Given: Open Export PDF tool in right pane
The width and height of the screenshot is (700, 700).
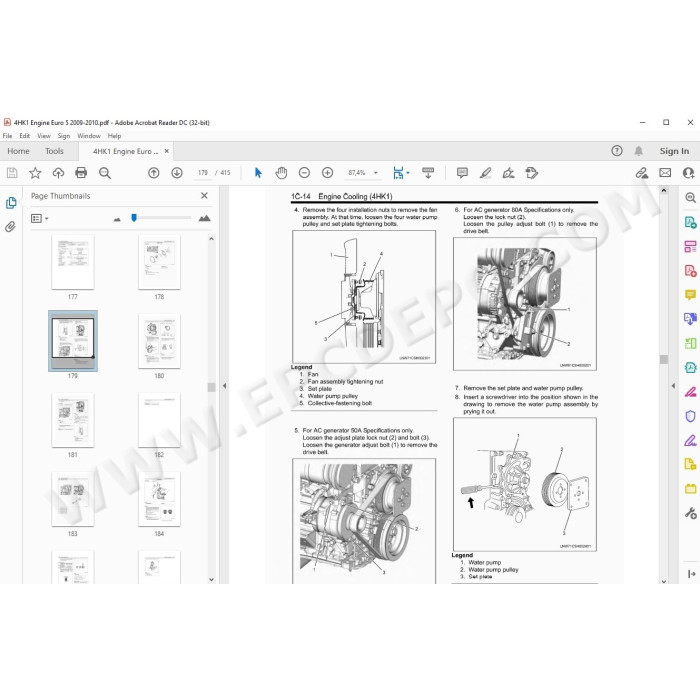Looking at the screenshot, I should pos(690,222).
